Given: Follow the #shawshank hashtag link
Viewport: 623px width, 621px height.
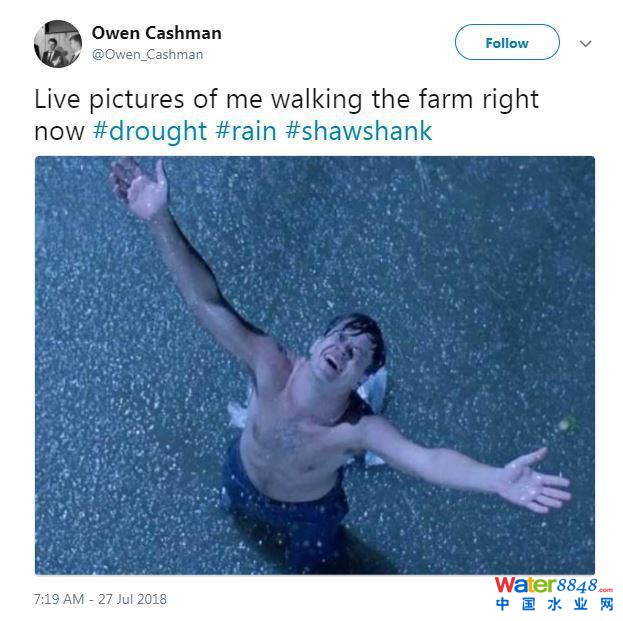Looking at the screenshot, I should [x=359, y=131].
